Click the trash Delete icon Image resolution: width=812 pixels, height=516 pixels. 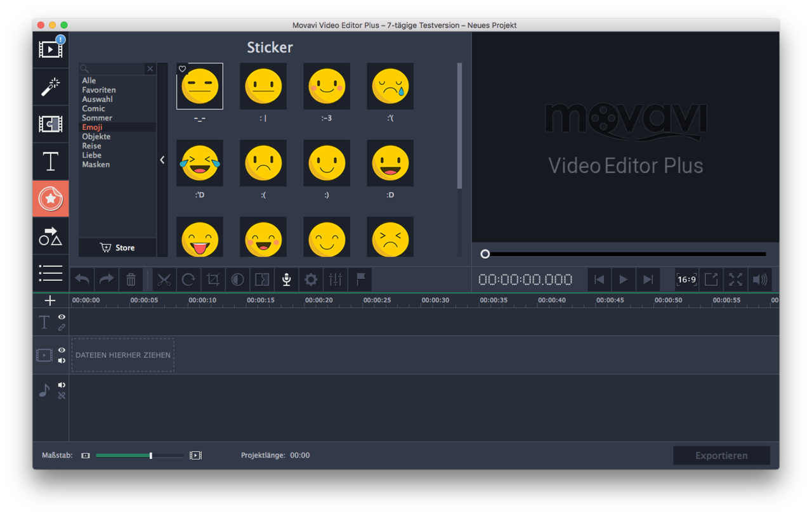click(x=131, y=280)
